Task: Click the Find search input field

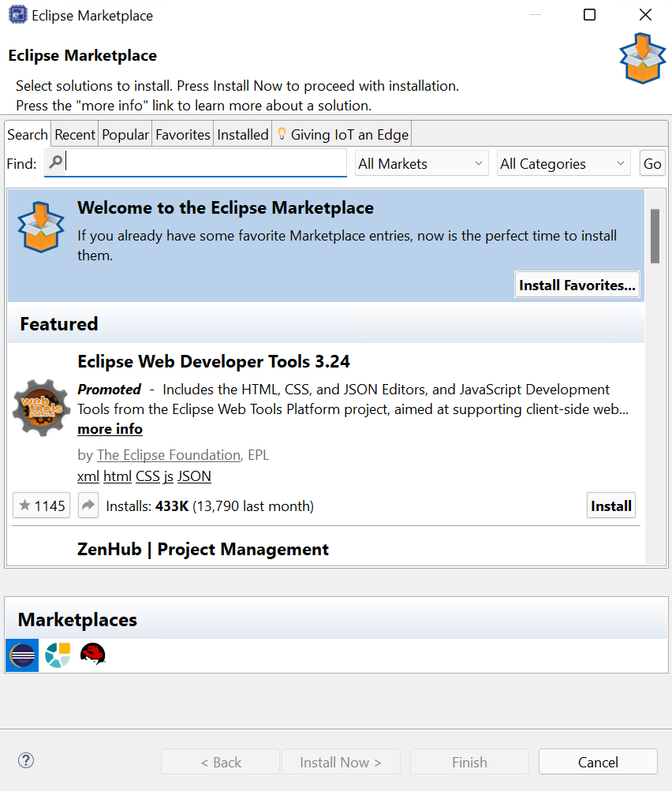Action: point(196,162)
